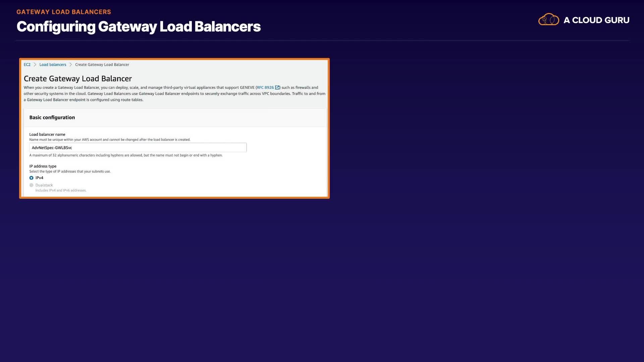Viewport: 644px width, 362px height.
Task: Click the Create Gateway Load Balancer breadcrumb item
Action: [102, 65]
